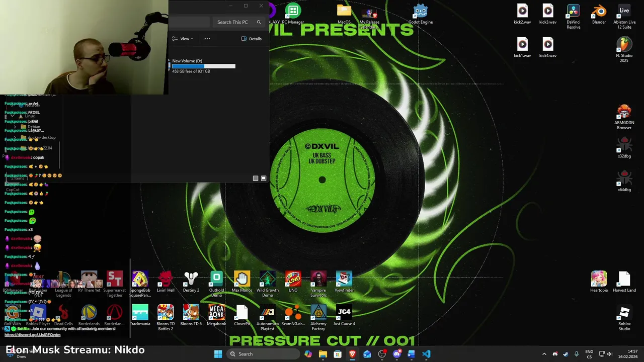Launch UNO game shortcut

pos(293,282)
